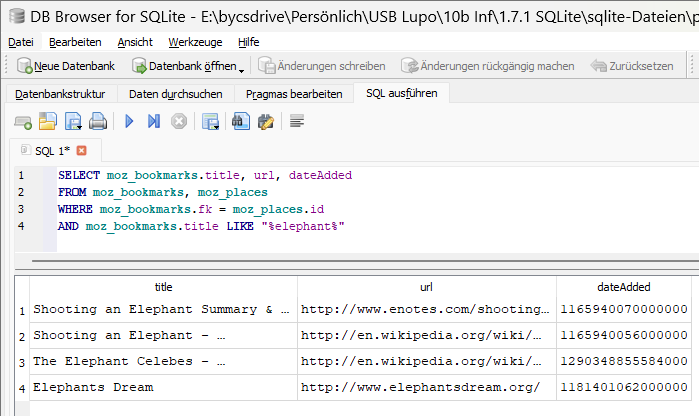Place cursor on the LIKE "%elephant%" line
The height and width of the screenshot is (416, 699).
[201, 226]
